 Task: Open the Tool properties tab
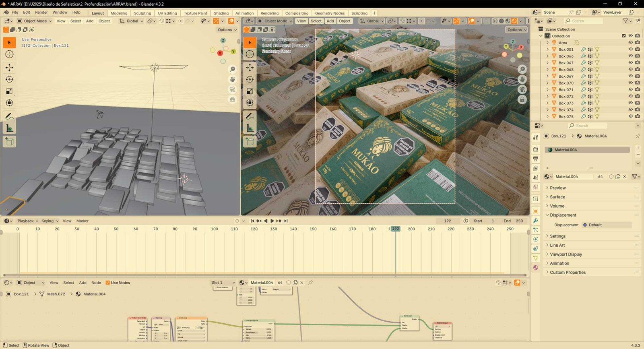coord(536,137)
